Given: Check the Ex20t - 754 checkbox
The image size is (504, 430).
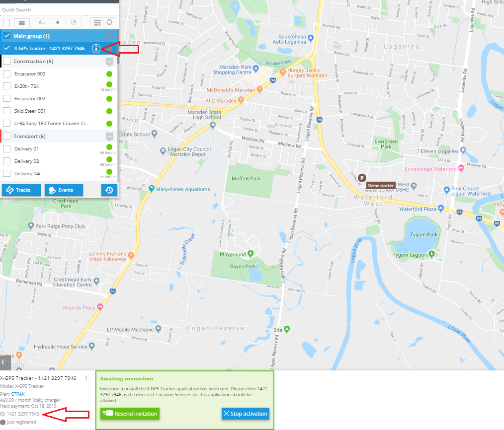Looking at the screenshot, I should (x=7, y=86).
